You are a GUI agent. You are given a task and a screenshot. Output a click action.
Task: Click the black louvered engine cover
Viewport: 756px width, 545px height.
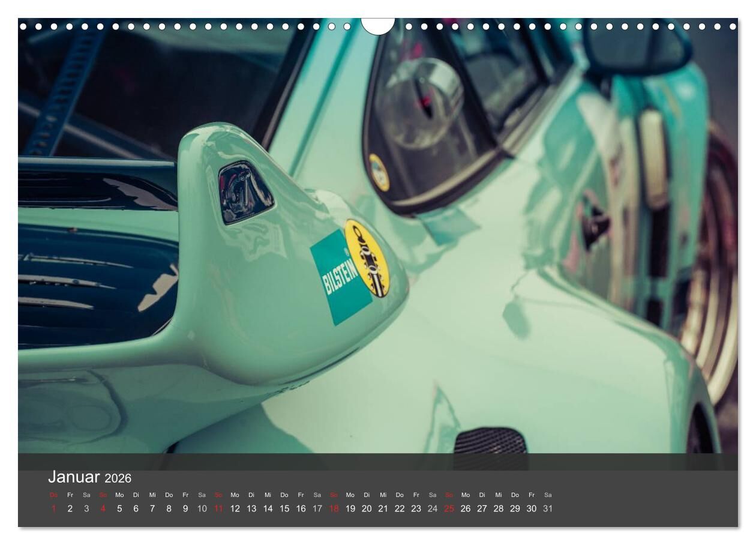[x=90, y=282]
